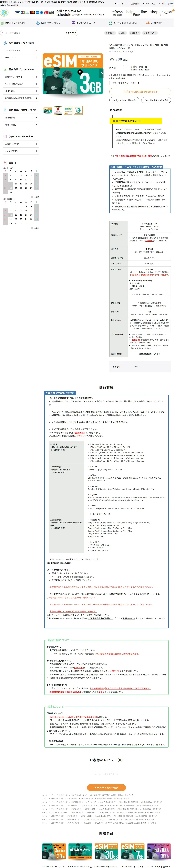
Task: Expand 延長申し込み(指定商品限定)
Action: (21, 98)
